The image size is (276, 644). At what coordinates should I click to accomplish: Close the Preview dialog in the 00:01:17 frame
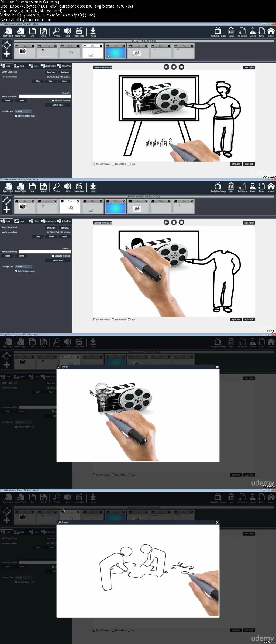pos(217,522)
